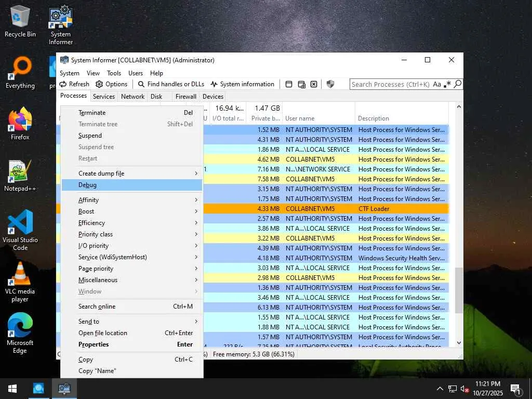Open Properties from context menu
532x399 pixels.
click(132, 344)
